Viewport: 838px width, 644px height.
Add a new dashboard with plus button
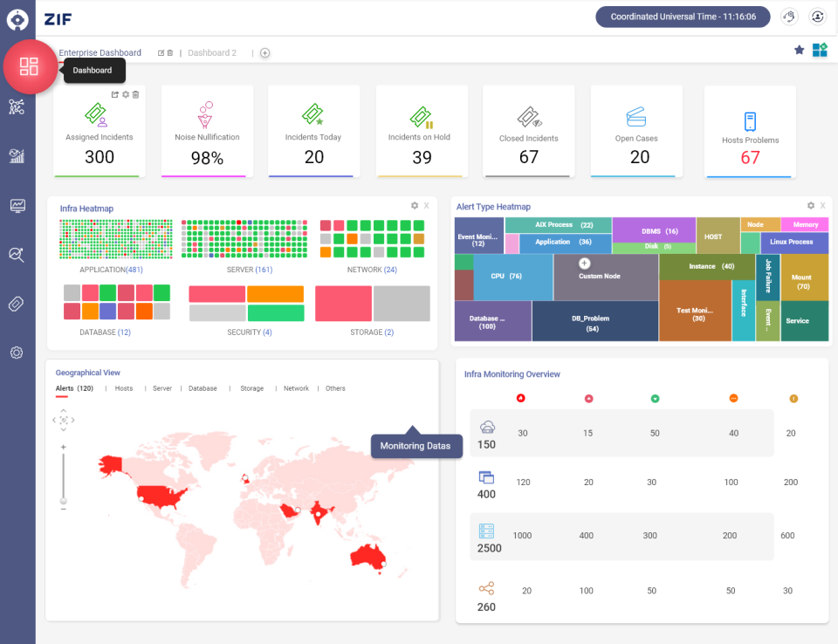point(264,52)
